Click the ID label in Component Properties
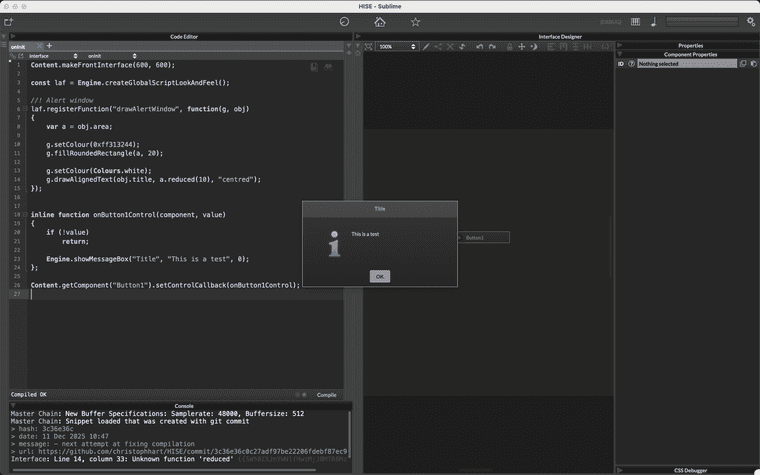Screen dimensions: 760x475 (x=621, y=63)
